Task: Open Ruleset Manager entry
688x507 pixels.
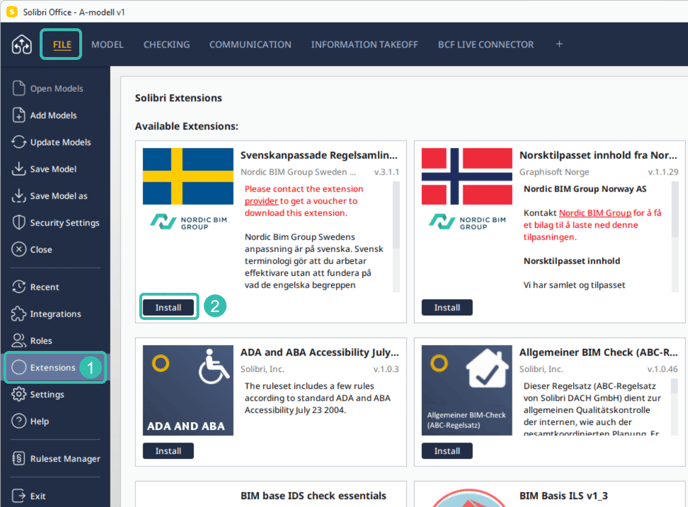Action: 65,459
